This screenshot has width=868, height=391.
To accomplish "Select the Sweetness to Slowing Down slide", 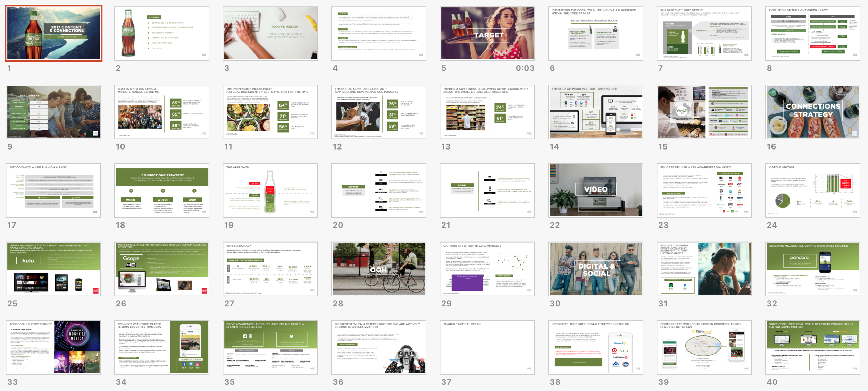I will click(487, 112).
